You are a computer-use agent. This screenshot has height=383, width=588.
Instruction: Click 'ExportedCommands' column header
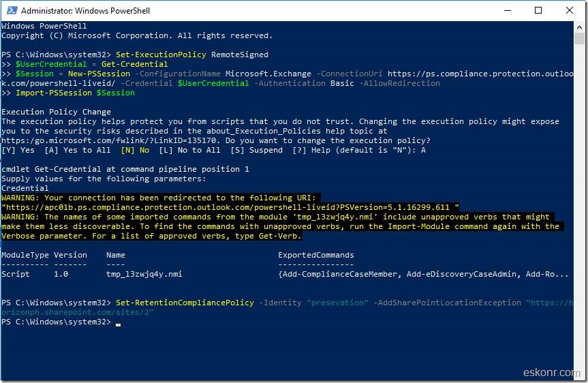click(x=315, y=255)
